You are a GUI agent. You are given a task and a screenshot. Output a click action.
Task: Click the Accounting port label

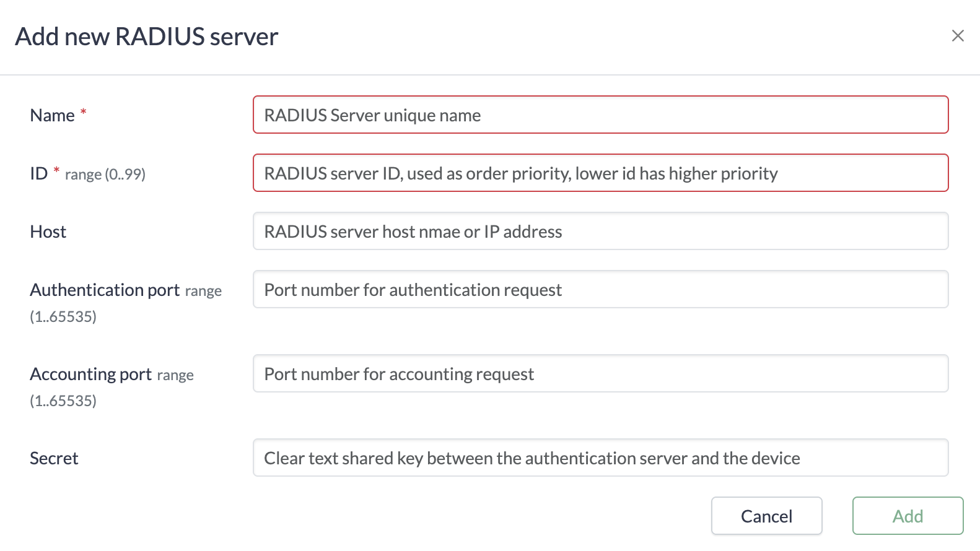(x=90, y=375)
